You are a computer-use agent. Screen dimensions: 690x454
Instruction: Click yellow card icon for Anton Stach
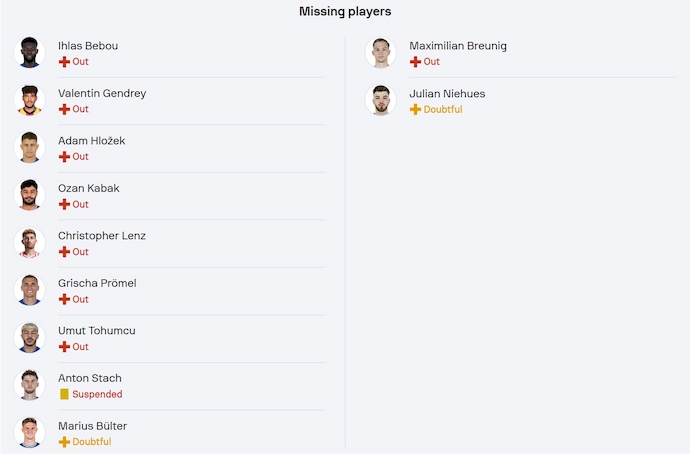coord(64,394)
